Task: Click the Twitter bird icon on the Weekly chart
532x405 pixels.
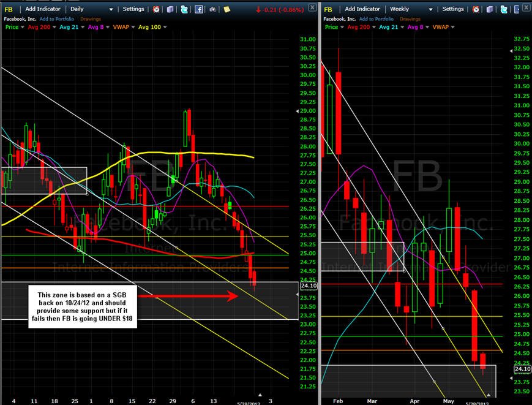Action: (504, 9)
